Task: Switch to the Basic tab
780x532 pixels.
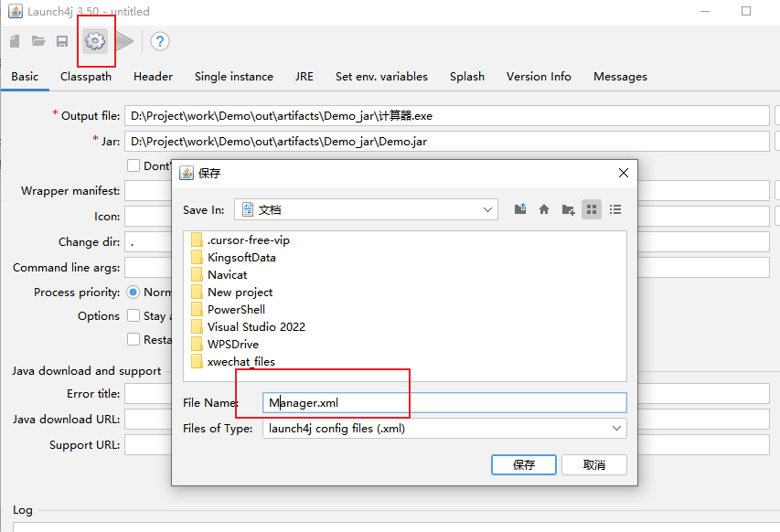Action: click(x=25, y=77)
